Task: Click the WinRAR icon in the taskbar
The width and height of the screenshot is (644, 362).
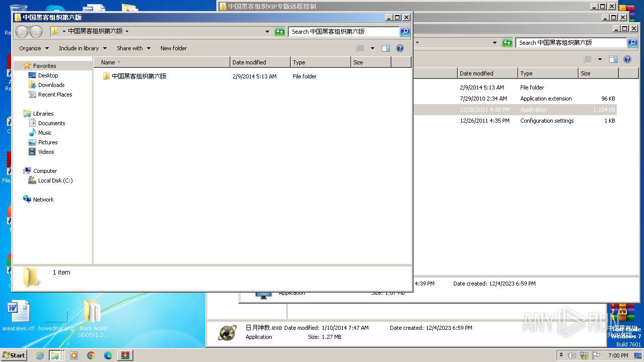Action: [x=125, y=355]
